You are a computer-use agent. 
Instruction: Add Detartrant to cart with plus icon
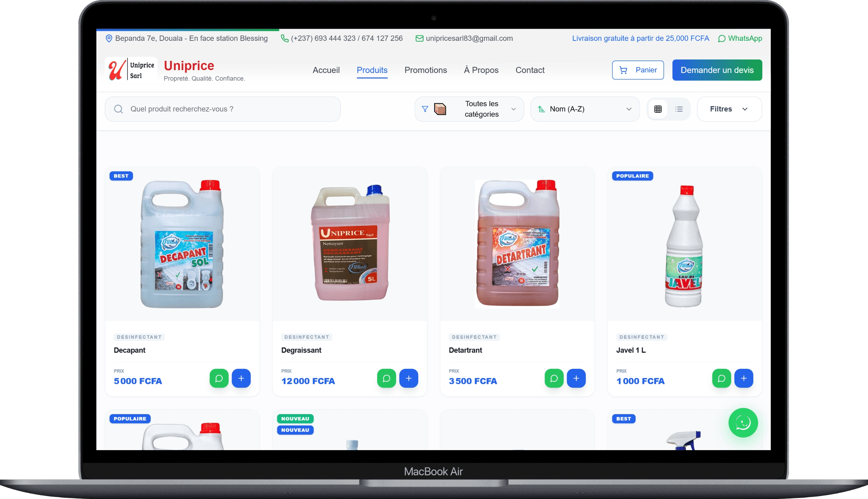click(576, 378)
